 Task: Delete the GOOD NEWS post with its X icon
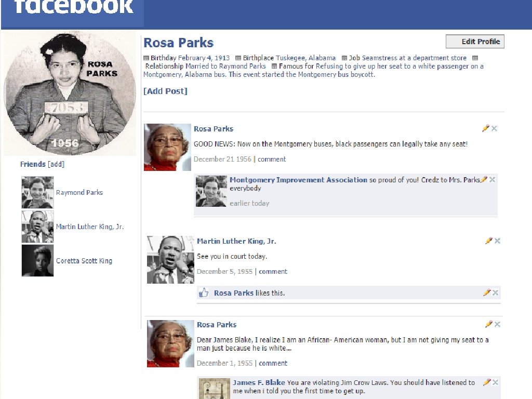pos(495,128)
